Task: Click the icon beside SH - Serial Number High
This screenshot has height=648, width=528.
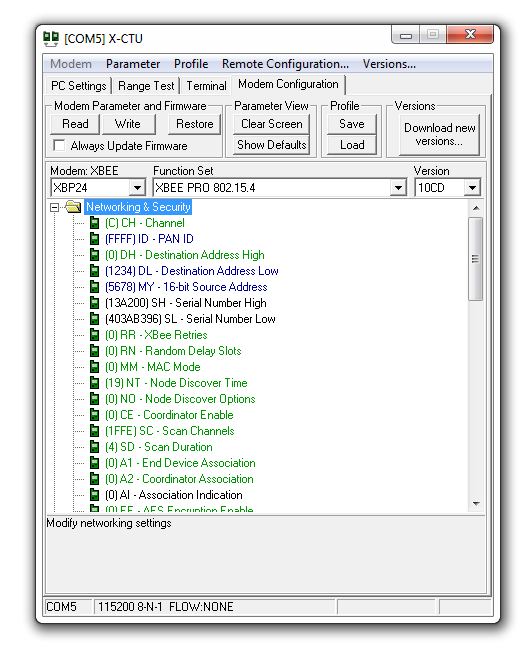Action: (x=95, y=303)
